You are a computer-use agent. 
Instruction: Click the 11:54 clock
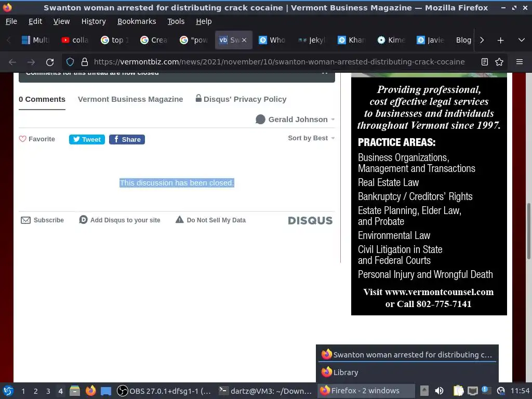520,391
